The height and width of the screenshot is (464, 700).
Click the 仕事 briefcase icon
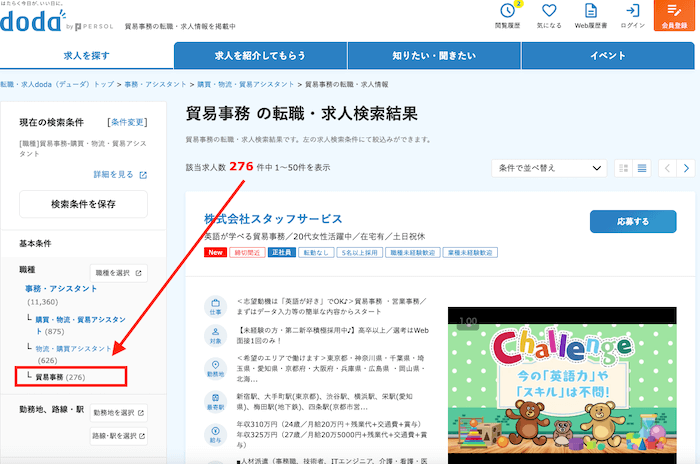tap(216, 307)
